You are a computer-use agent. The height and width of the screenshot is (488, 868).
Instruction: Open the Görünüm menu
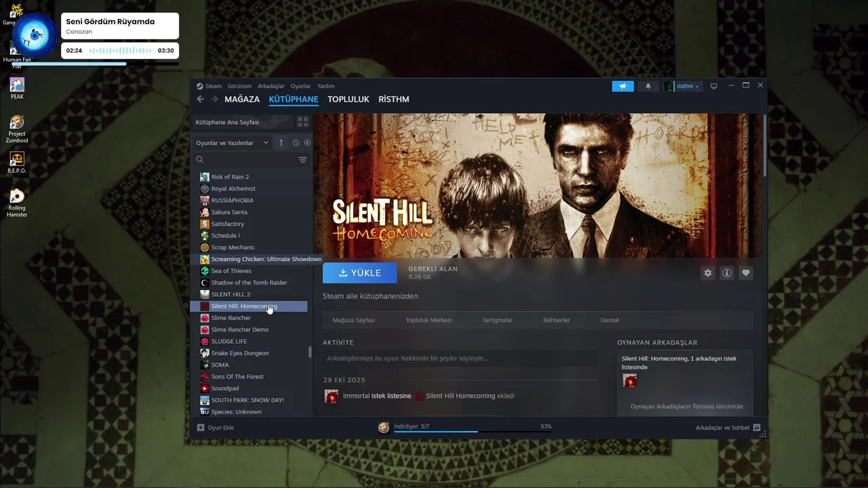point(239,86)
